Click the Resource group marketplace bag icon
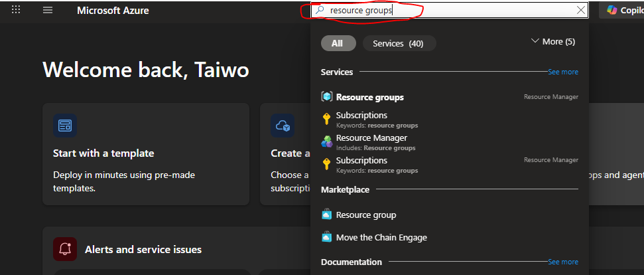Screen dimensions: 644x275 326,215
